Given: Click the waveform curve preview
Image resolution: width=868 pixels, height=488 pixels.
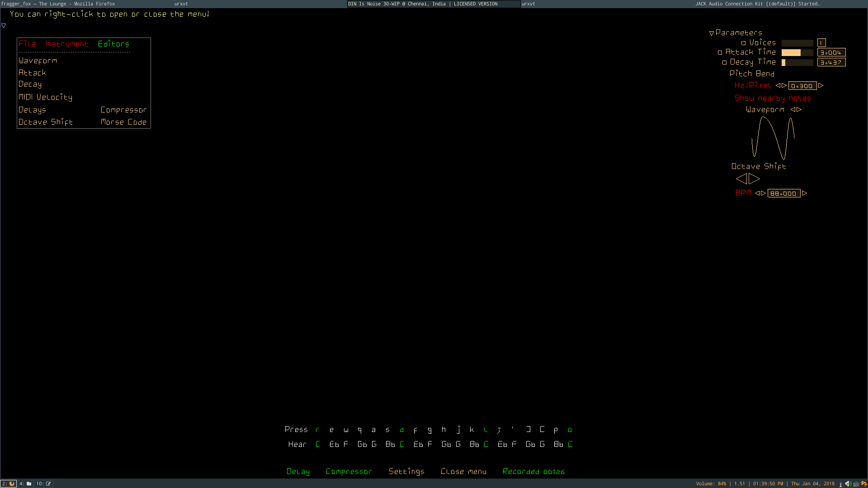Looking at the screenshot, I should coord(773,138).
